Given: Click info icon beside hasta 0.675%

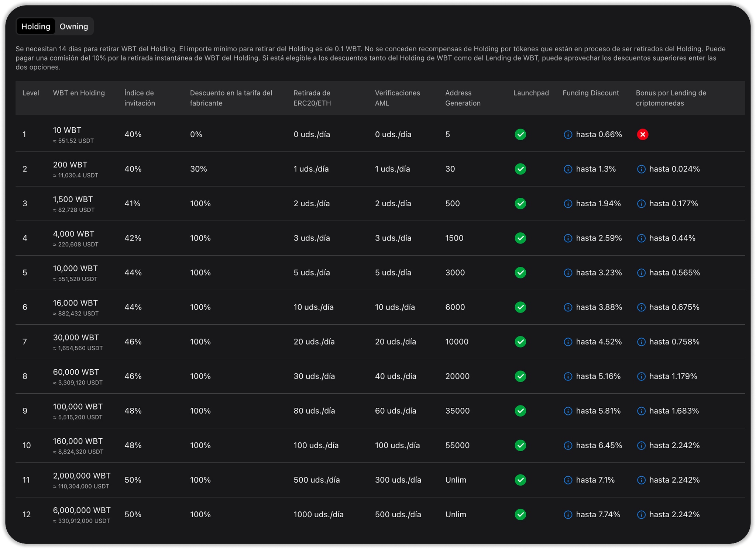Looking at the screenshot, I should click(x=641, y=307).
